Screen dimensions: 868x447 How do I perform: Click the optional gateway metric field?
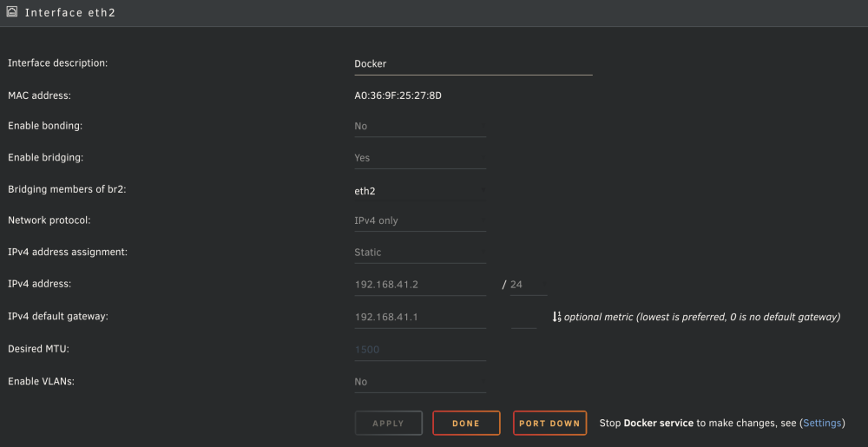(x=523, y=318)
